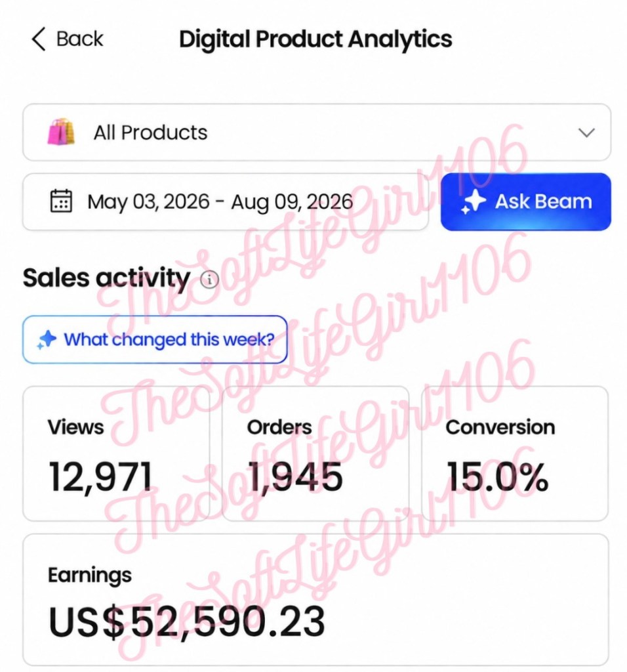Open the All Products selector
This screenshot has width=627, height=672.
pyautogui.click(x=317, y=133)
